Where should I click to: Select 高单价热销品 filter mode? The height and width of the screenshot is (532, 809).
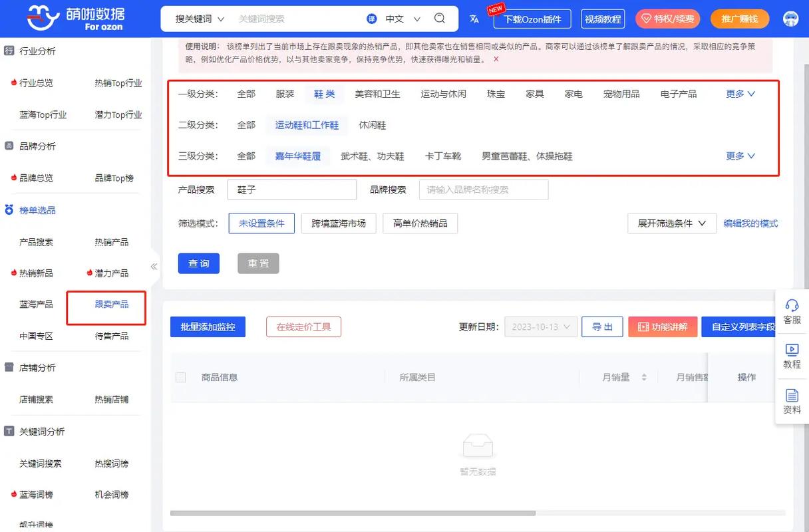point(420,223)
